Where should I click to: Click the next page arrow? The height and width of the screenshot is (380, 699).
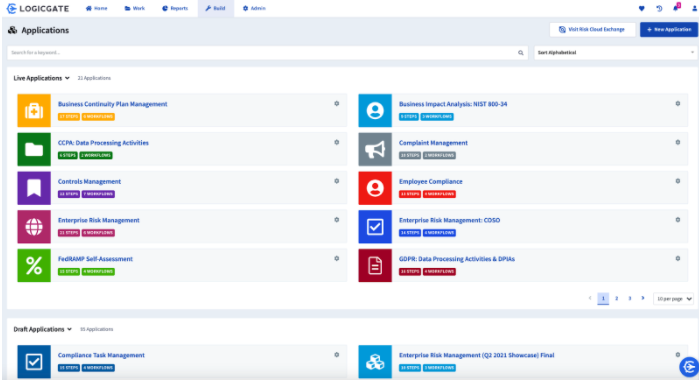643,298
